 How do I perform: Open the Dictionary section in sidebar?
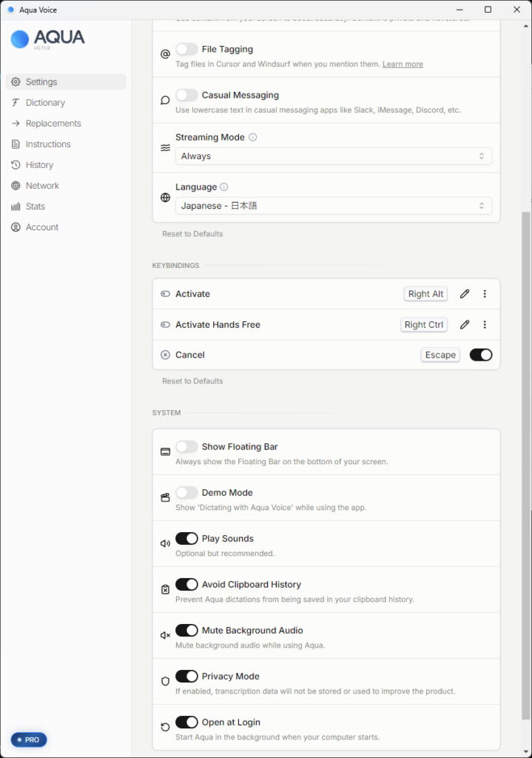coord(45,103)
